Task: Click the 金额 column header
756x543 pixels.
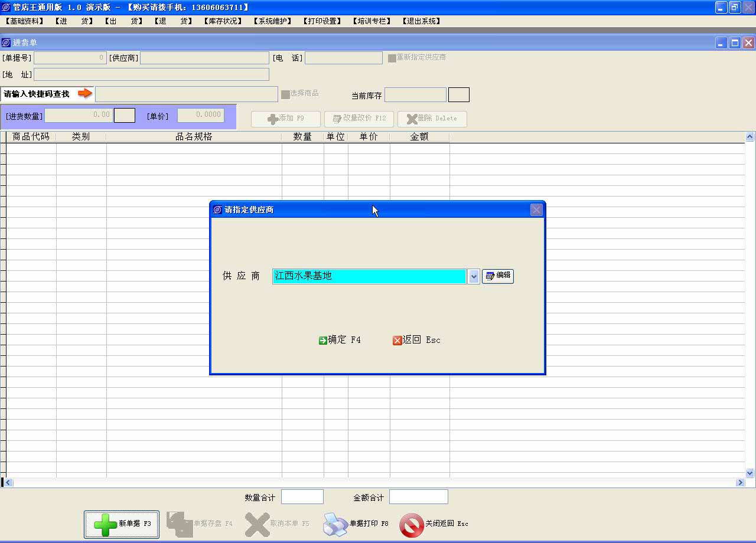Action: (419, 136)
